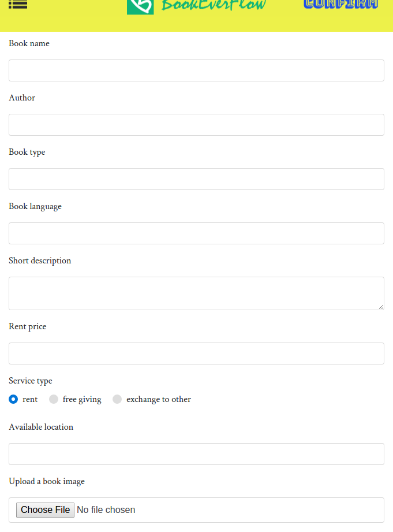Choose the free giving radio option

[54, 399]
